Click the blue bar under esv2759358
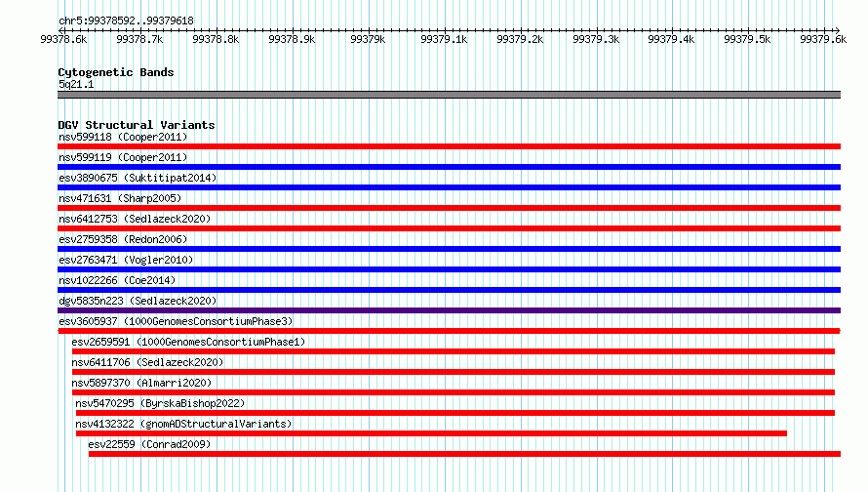This screenshot has width=868, height=492. pyautogui.click(x=449, y=249)
